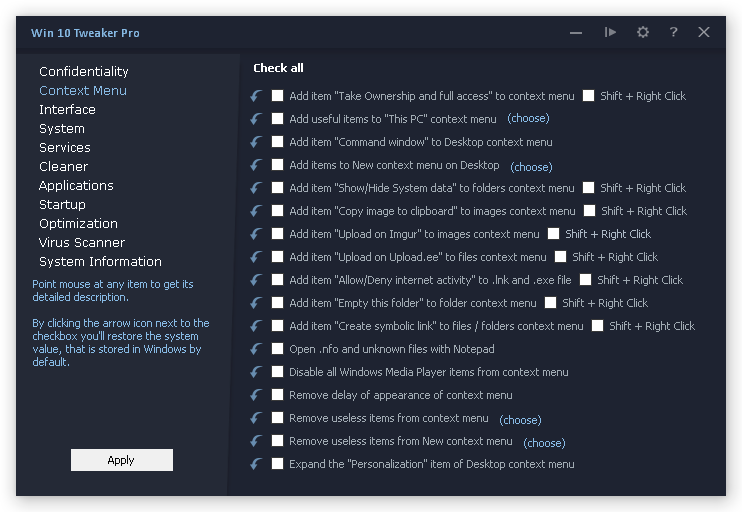Switch to the Confidentiality section
Screen dimensions: 742x512
(x=84, y=71)
